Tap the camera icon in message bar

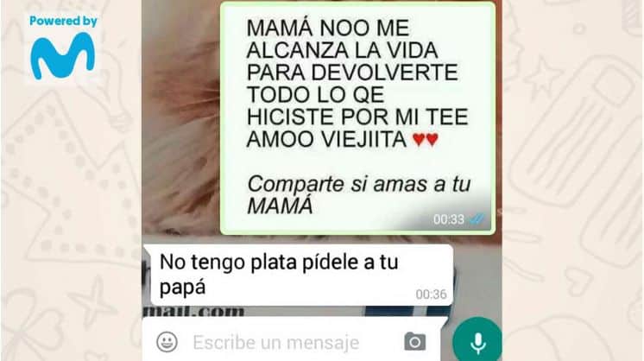click(x=415, y=342)
